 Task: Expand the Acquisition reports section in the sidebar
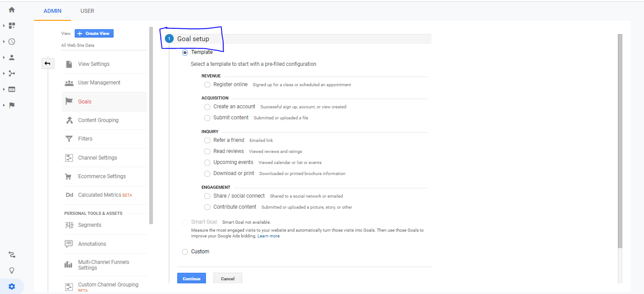click(4, 73)
